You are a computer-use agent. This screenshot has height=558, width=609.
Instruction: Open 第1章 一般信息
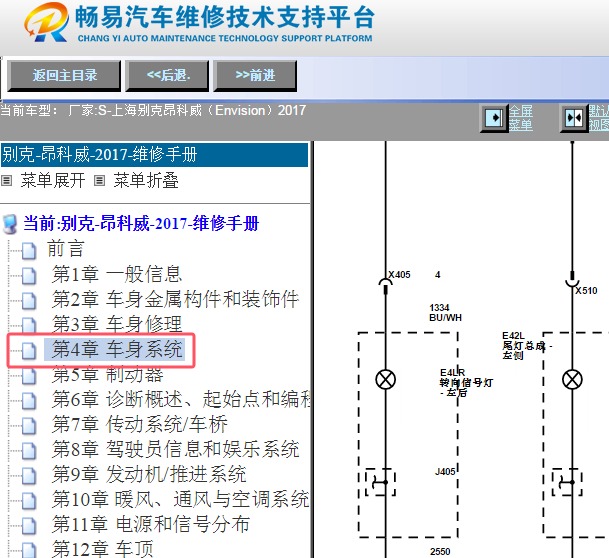coord(117,274)
